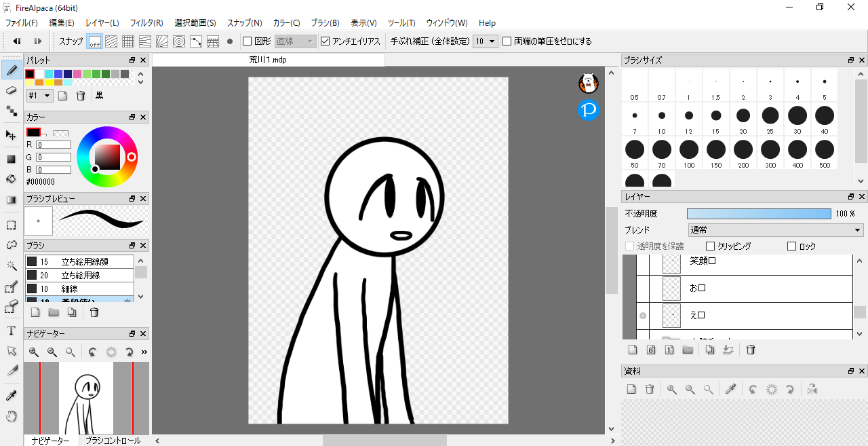Toggle the 透明度を保護 checkbox
The image size is (868, 446).
tap(629, 246)
